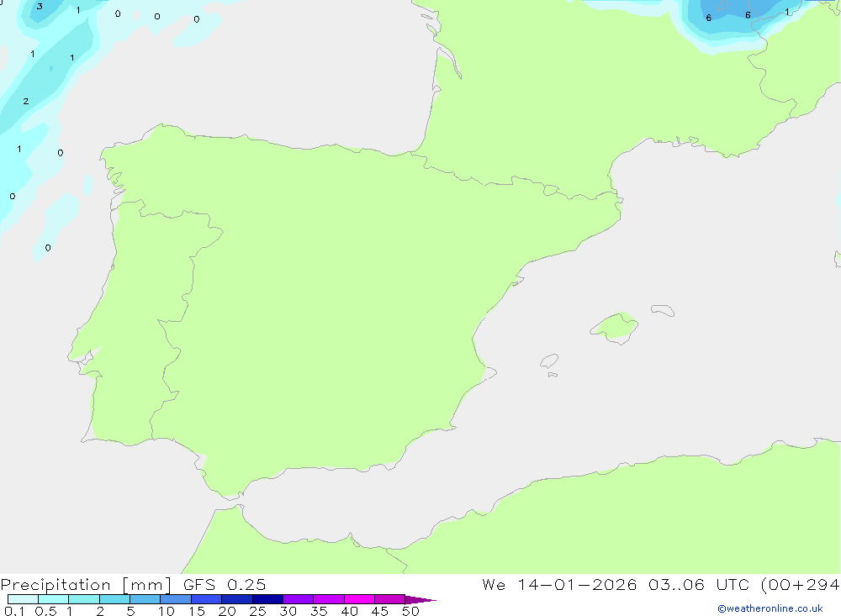841x616 pixels.
Task: Click the 1–2 mm legend color swatch
Action: (83, 599)
